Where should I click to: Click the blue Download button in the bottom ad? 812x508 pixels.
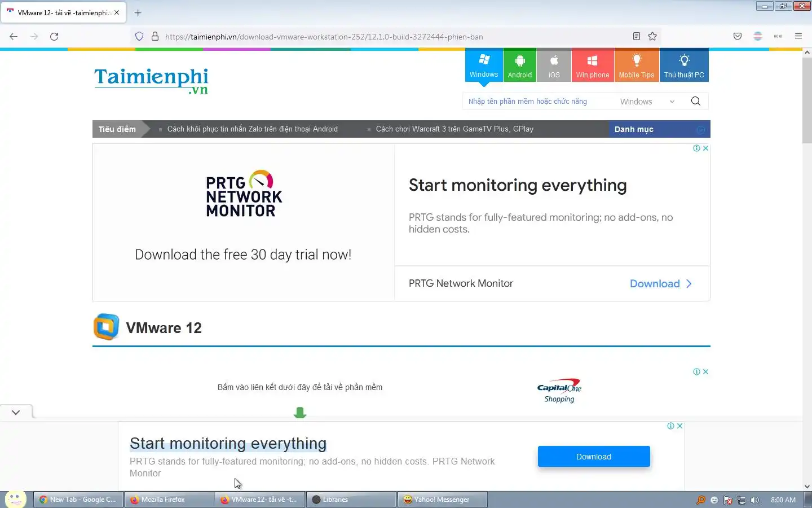[x=594, y=457]
